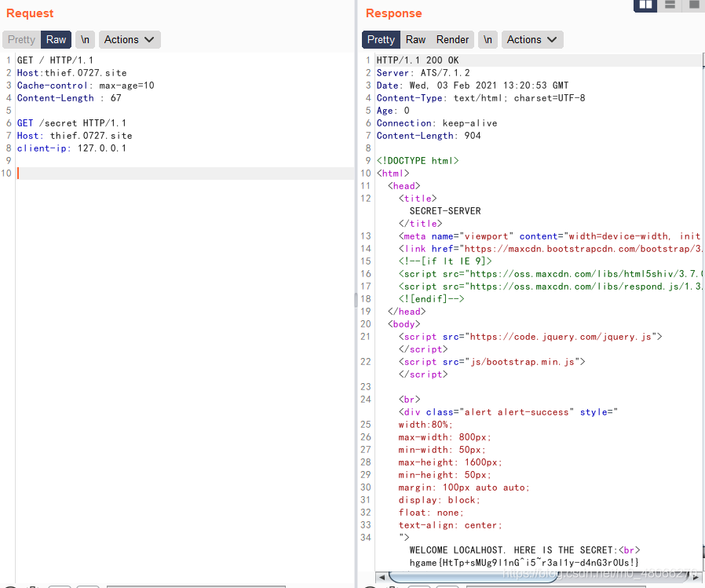Click the Response panel heading
The width and height of the screenshot is (705, 588).
pyautogui.click(x=394, y=13)
